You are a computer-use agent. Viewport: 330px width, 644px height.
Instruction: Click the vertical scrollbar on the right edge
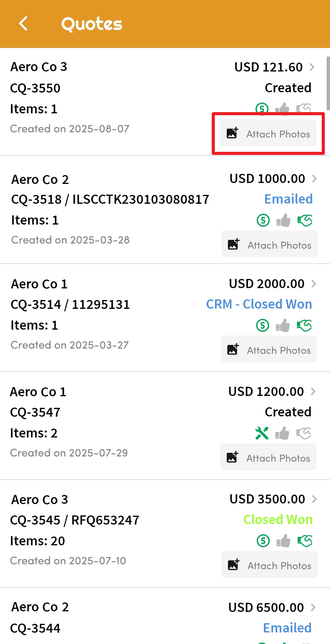[x=328, y=83]
